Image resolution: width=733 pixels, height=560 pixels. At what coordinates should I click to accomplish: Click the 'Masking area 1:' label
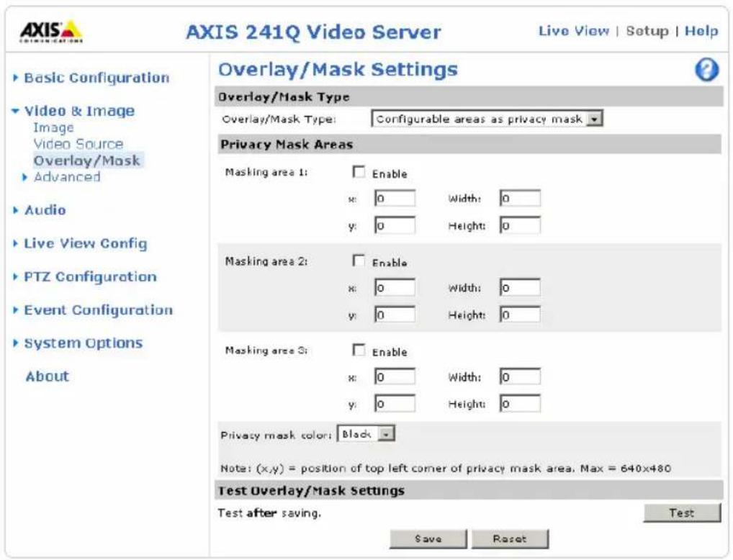[x=266, y=173]
